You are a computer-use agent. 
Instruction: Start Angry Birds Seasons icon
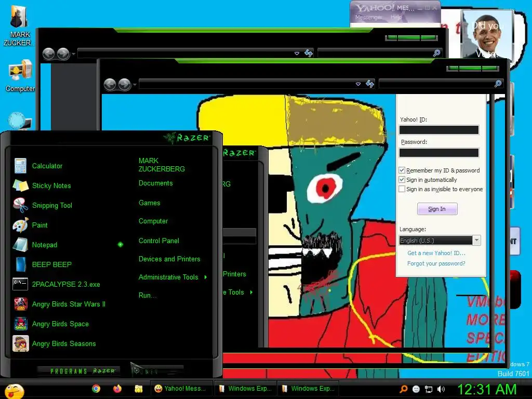pyautogui.click(x=21, y=343)
